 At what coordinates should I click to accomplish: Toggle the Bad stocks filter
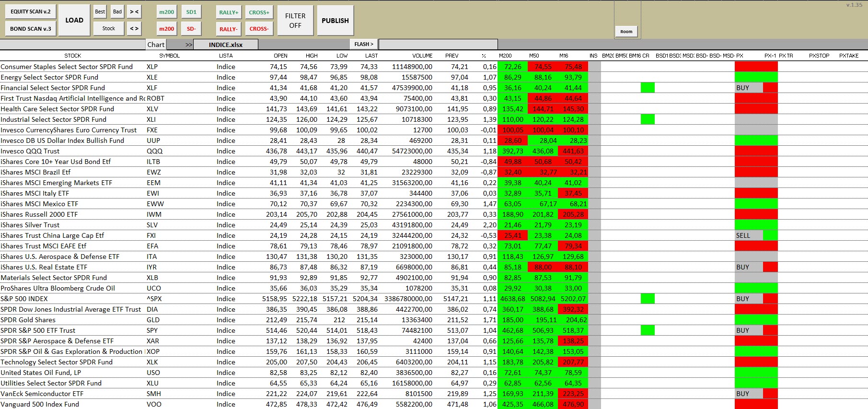tap(117, 12)
